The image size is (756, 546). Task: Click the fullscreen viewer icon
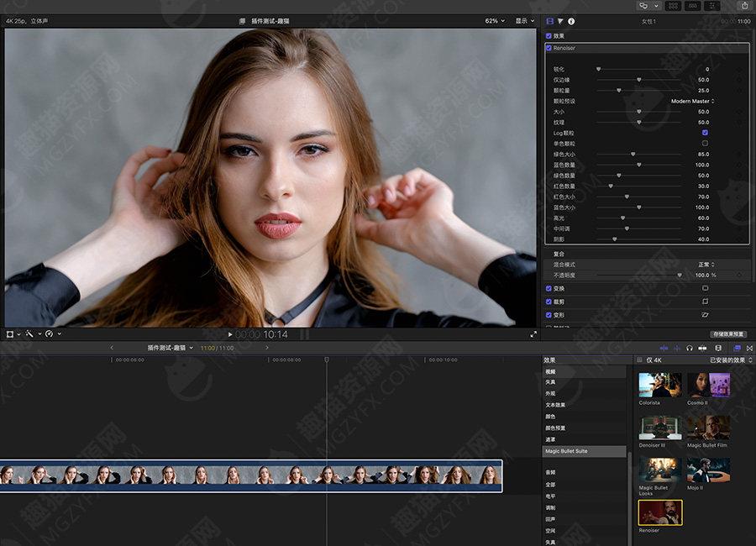point(533,334)
